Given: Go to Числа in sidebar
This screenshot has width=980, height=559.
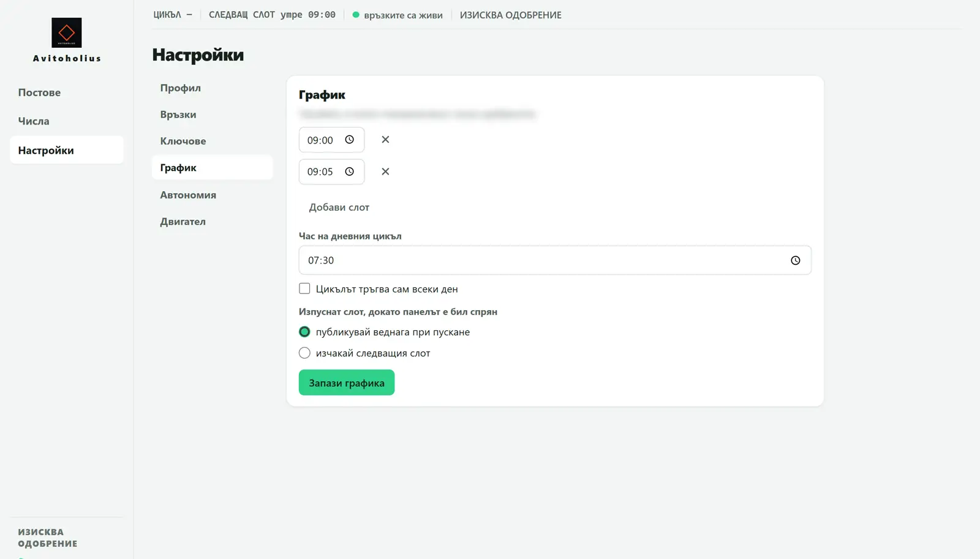Looking at the screenshot, I should click(x=67, y=121).
